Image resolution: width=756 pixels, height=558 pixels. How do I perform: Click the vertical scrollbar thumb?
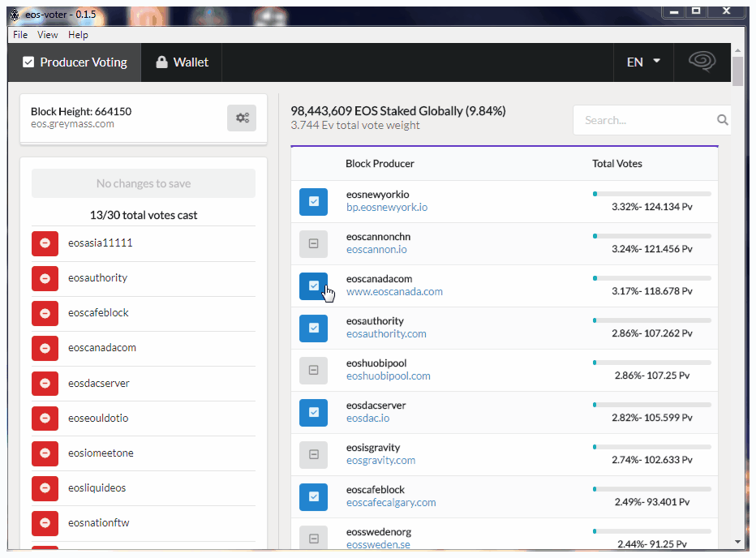[x=737, y=71]
